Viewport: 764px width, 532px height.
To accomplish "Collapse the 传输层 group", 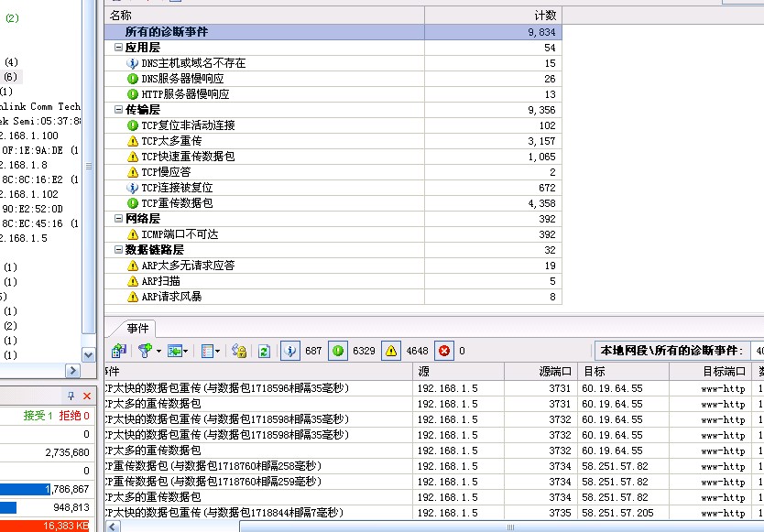I will coord(118,110).
